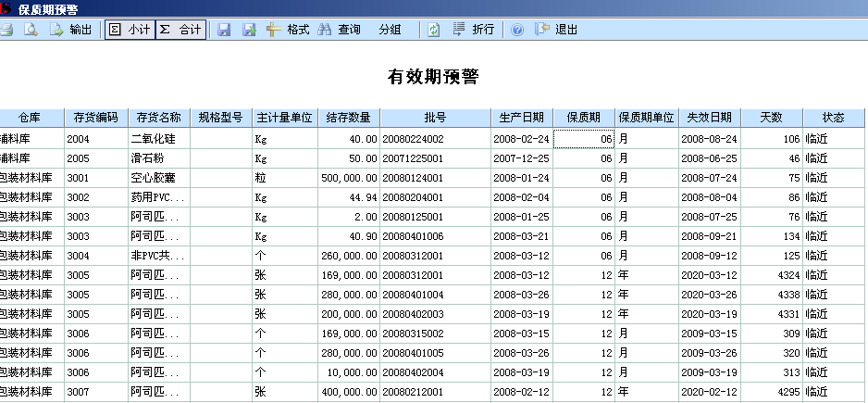Select expiry date 2009-03-15
Screen dimensions: 868x403
click(711, 334)
